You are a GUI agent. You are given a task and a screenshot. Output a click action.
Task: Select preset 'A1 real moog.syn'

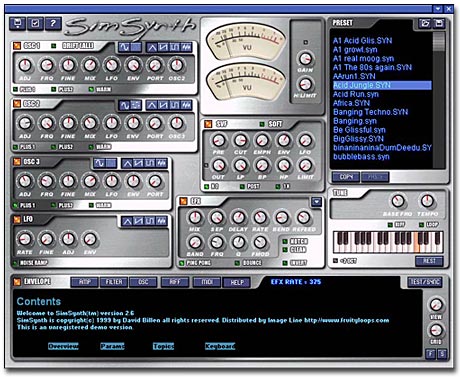[363, 58]
